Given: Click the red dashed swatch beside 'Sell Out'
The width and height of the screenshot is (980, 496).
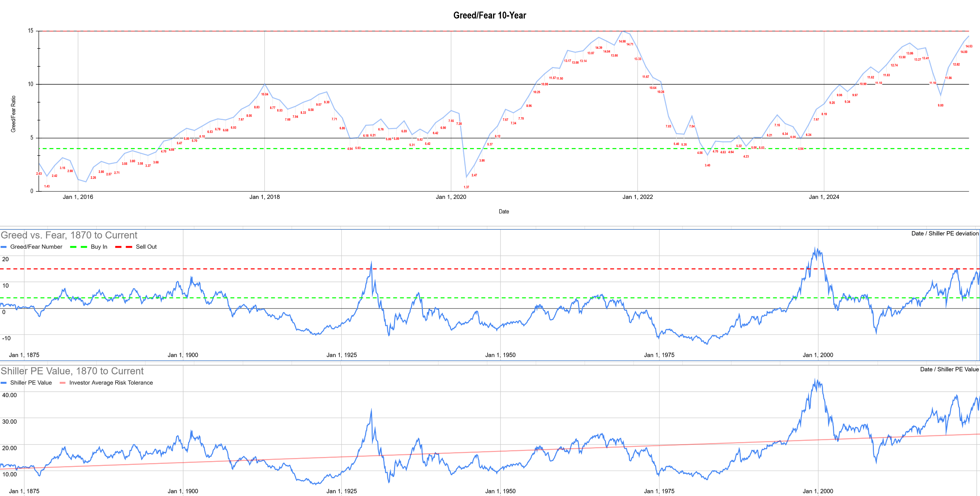Looking at the screenshot, I should [x=124, y=247].
